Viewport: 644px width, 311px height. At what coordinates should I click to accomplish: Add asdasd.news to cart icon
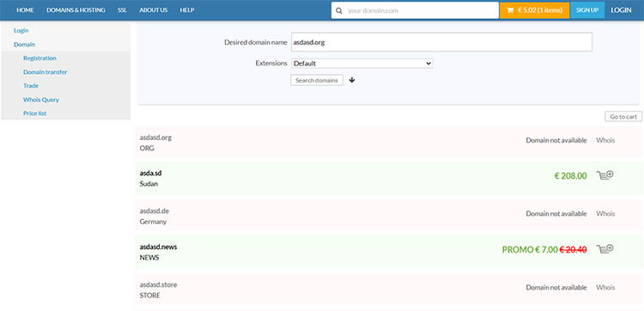click(605, 249)
